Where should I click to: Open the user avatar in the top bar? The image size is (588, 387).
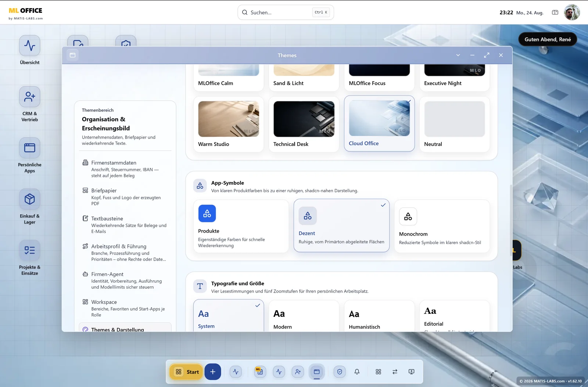click(572, 12)
